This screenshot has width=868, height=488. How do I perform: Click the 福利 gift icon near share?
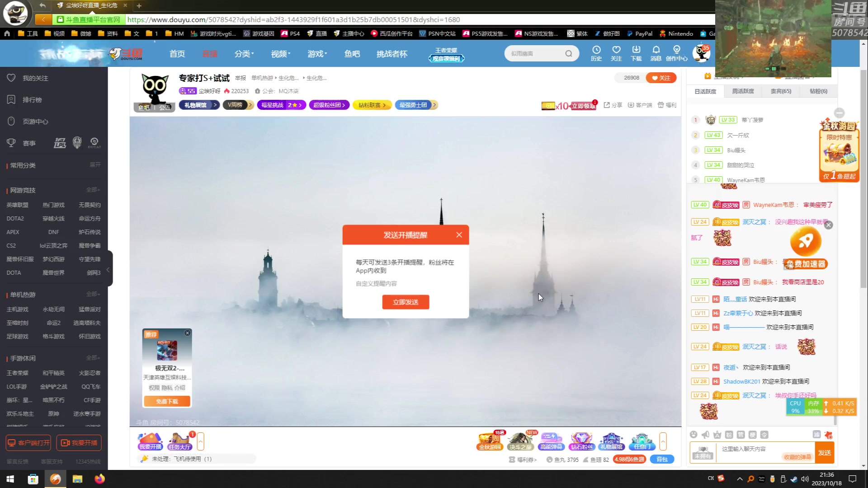[667, 105]
